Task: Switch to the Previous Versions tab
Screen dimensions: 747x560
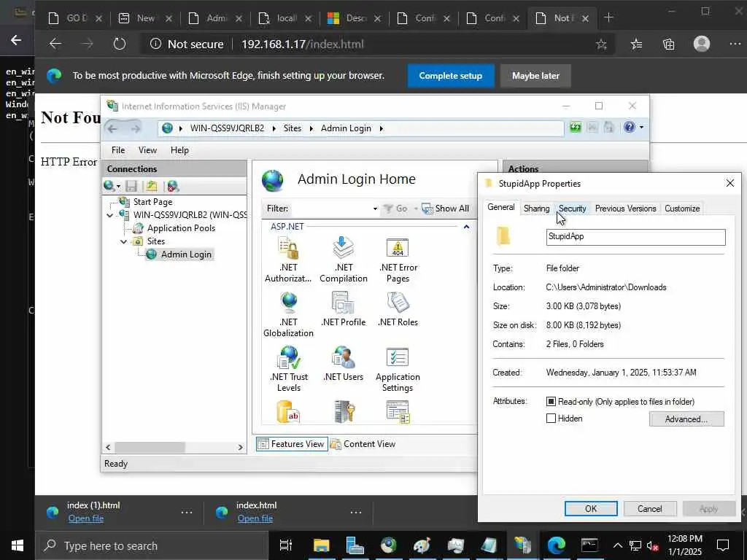Action: [x=625, y=209]
